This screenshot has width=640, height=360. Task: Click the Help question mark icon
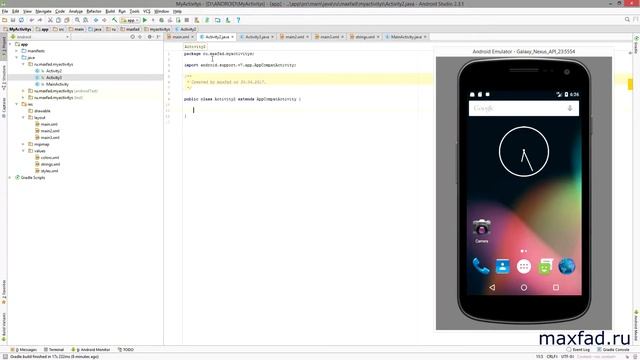(x=238, y=20)
